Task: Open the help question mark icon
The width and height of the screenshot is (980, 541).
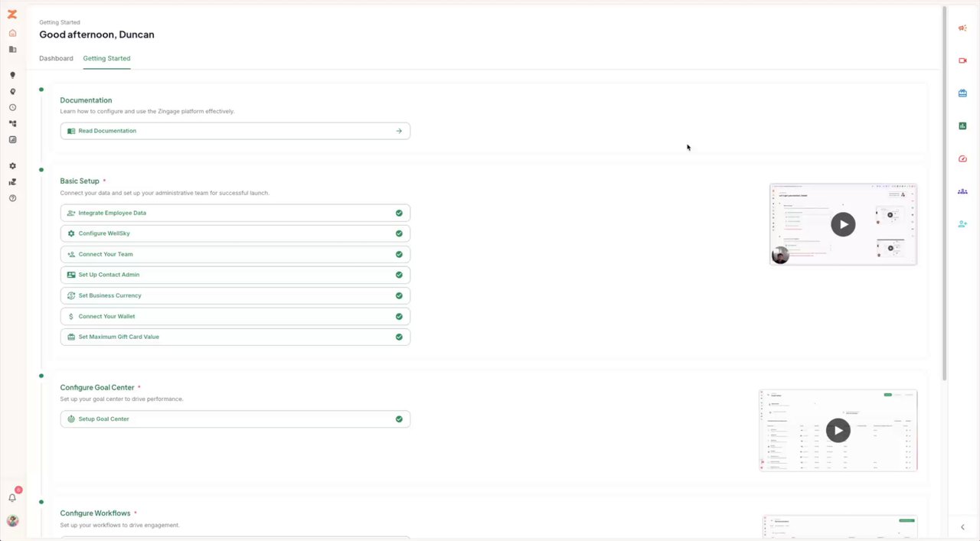Action: pos(12,198)
